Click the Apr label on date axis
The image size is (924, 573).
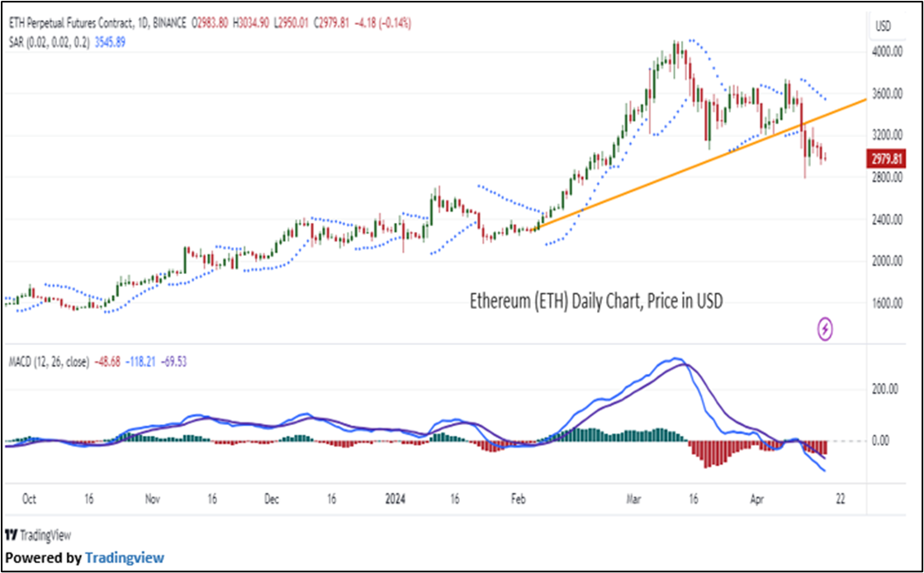pos(756,500)
